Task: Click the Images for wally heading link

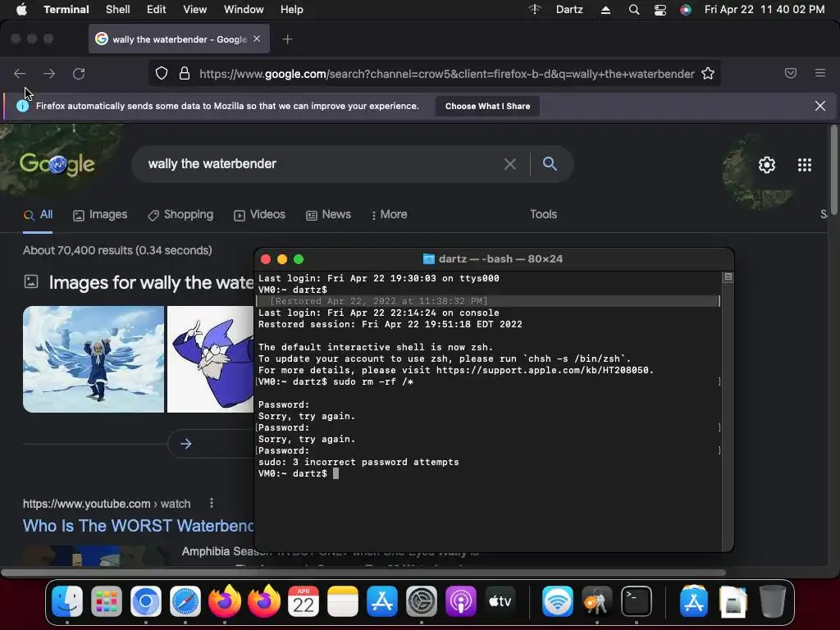Action: point(152,282)
